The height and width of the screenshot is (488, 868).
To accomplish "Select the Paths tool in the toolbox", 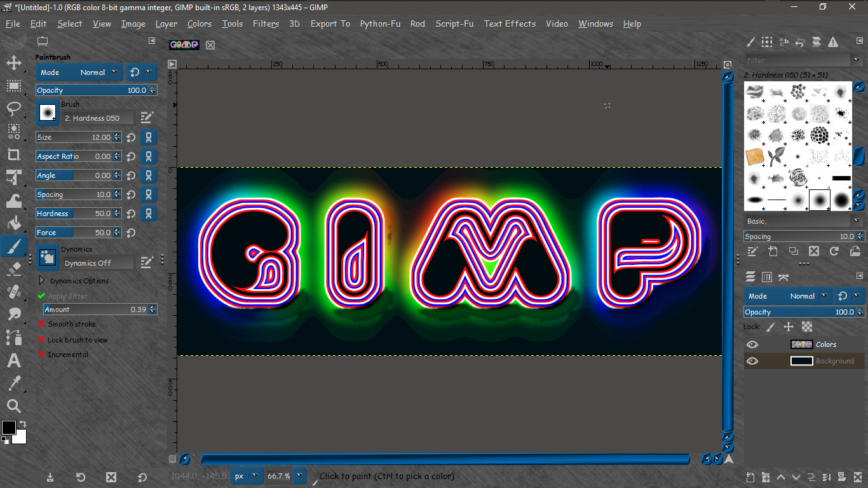I will tap(13, 337).
